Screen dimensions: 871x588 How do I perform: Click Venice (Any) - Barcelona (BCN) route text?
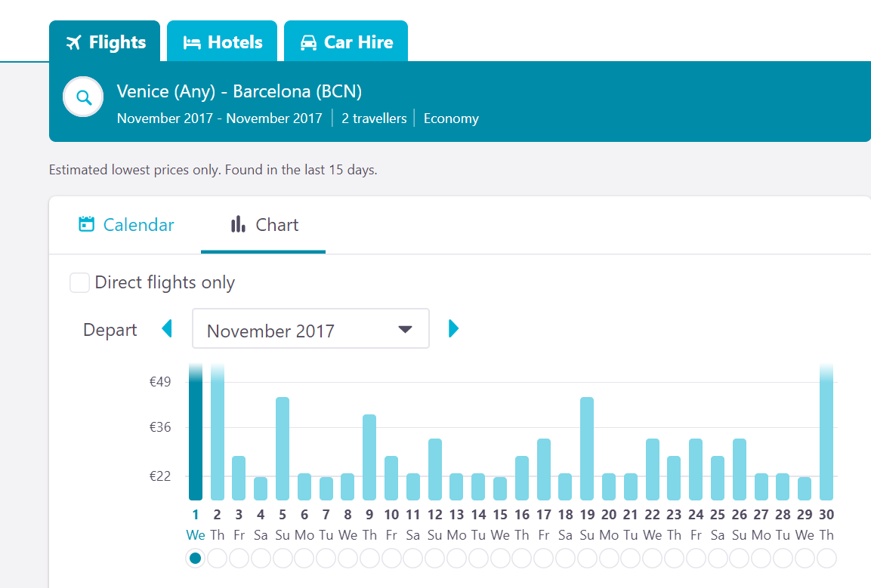239,91
